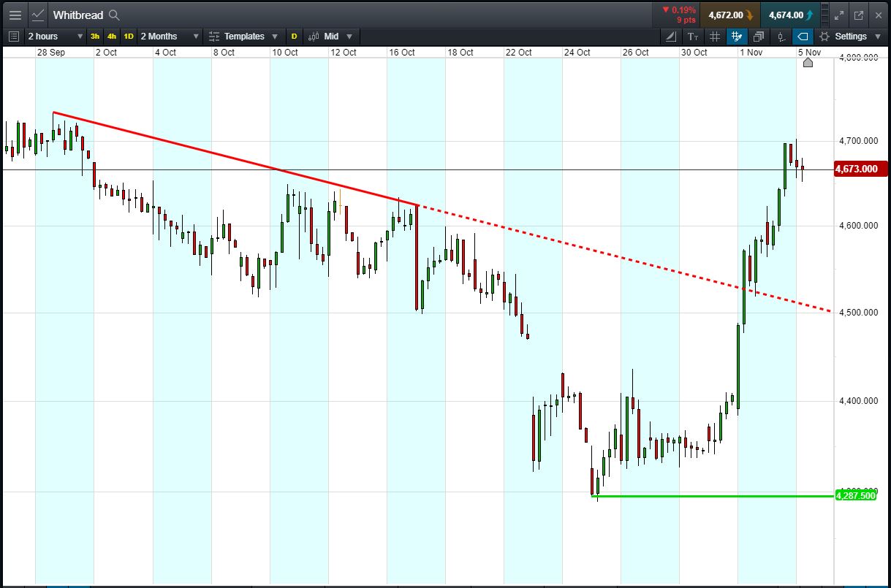Click the red 4,673.000 current price label

pyautogui.click(x=860, y=169)
